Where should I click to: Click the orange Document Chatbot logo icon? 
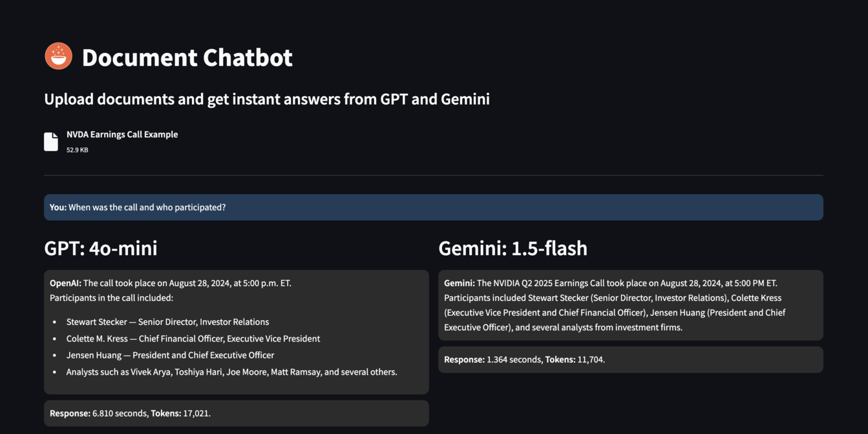58,56
